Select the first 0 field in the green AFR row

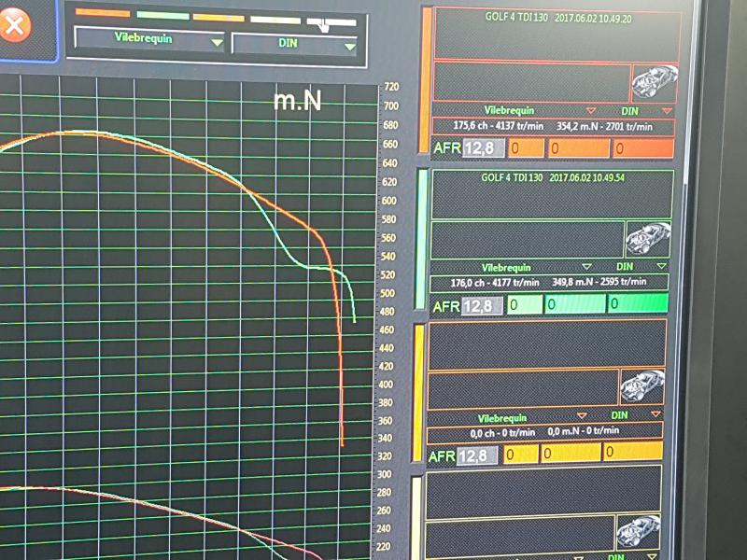click(524, 305)
